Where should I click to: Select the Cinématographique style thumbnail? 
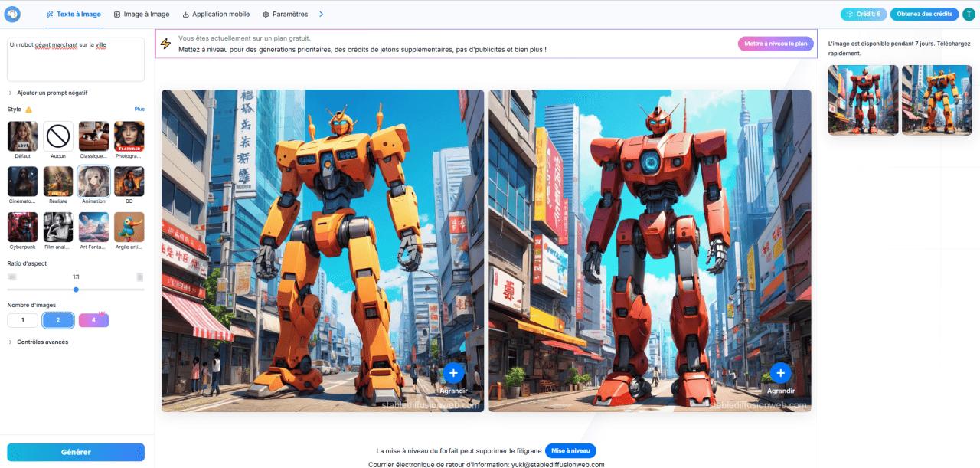(22, 182)
